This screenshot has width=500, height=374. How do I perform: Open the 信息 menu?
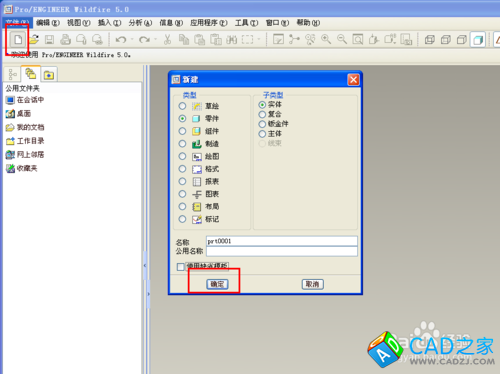171,23
